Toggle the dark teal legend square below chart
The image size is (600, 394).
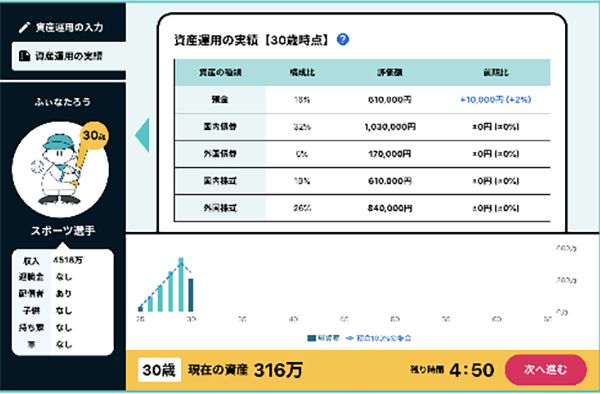pos(311,338)
